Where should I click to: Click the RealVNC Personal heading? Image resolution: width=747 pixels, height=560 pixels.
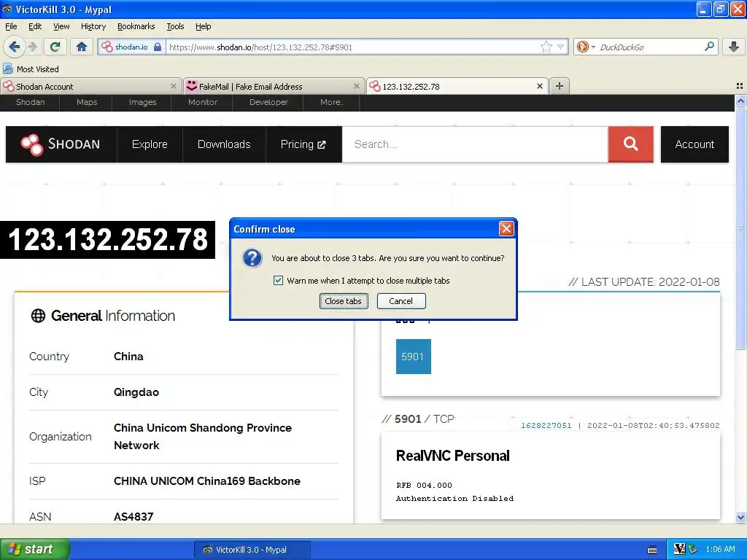click(x=452, y=456)
